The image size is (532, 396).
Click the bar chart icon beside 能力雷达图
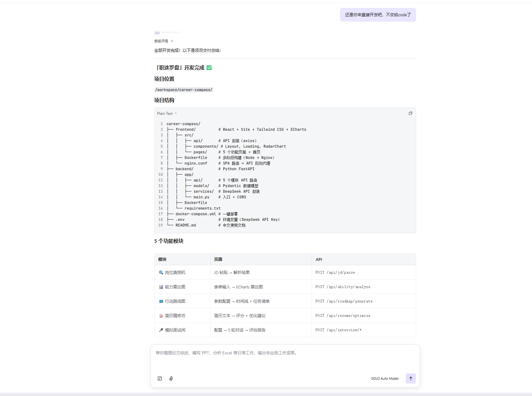coord(161,287)
